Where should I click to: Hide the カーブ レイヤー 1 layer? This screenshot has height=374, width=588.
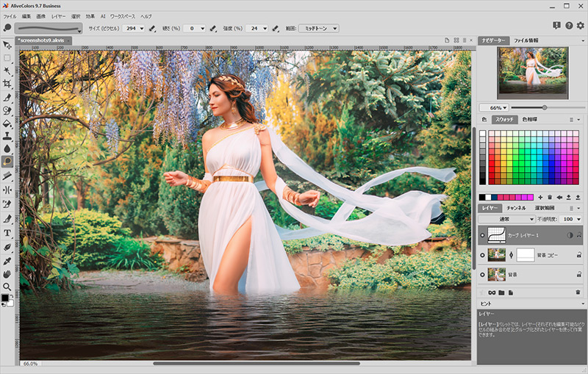pyautogui.click(x=482, y=235)
